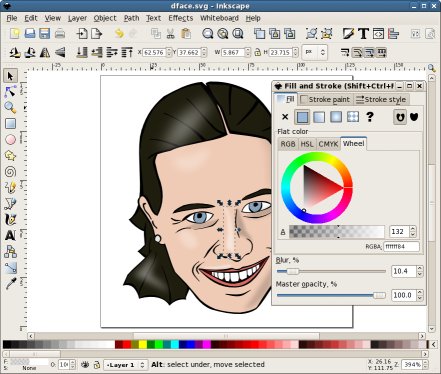
Task: Select the Selector arrow tool
Action: pyautogui.click(x=10, y=76)
